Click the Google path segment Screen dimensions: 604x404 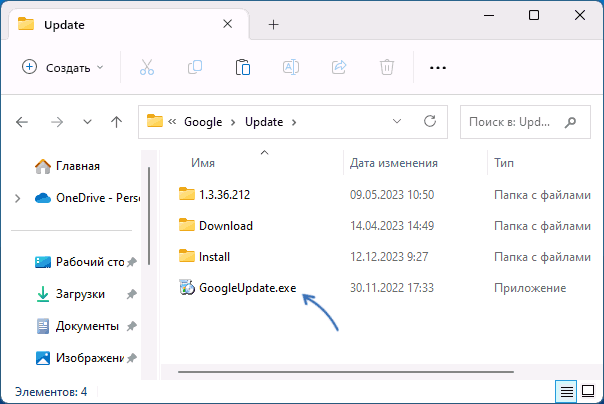coord(203,122)
